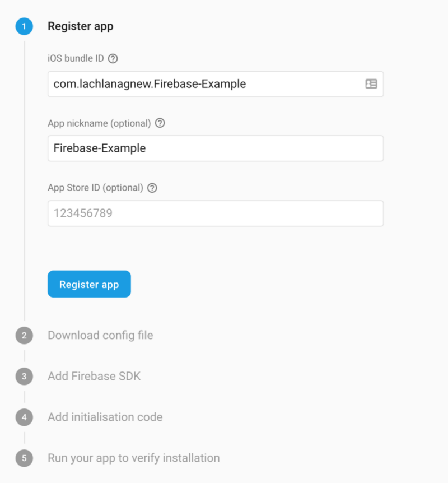Click the step 2 number circle
The width and height of the screenshot is (448, 483).
pyautogui.click(x=24, y=336)
